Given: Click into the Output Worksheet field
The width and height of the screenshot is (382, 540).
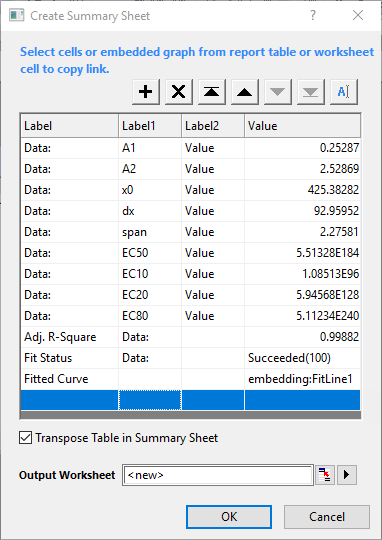Looking at the screenshot, I should (x=218, y=475).
